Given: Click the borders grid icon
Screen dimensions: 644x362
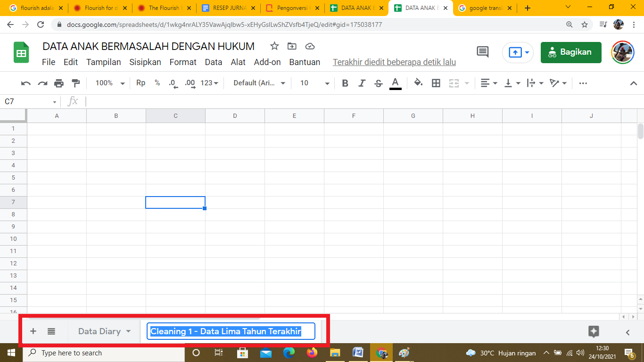Looking at the screenshot, I should pos(436,83).
